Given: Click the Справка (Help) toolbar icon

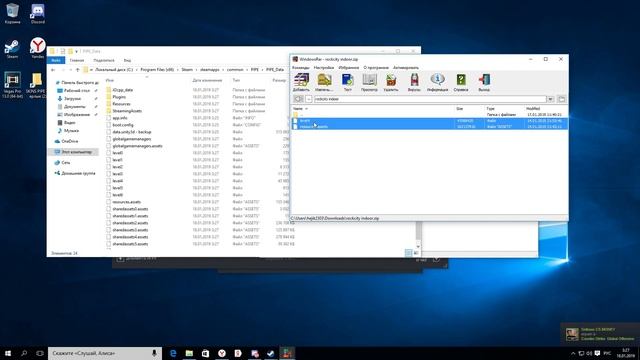Looking at the screenshot, I should [x=461, y=82].
